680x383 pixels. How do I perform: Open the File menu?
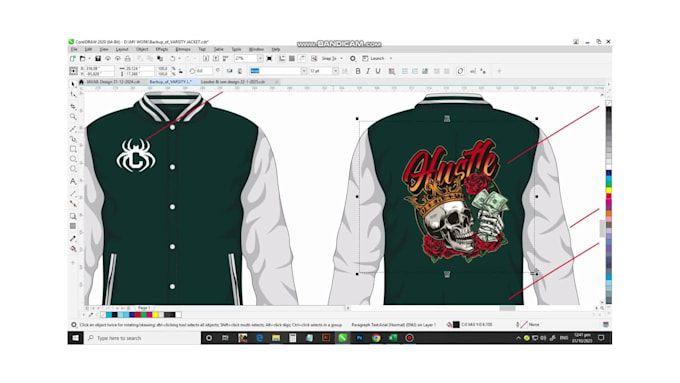coord(74,49)
